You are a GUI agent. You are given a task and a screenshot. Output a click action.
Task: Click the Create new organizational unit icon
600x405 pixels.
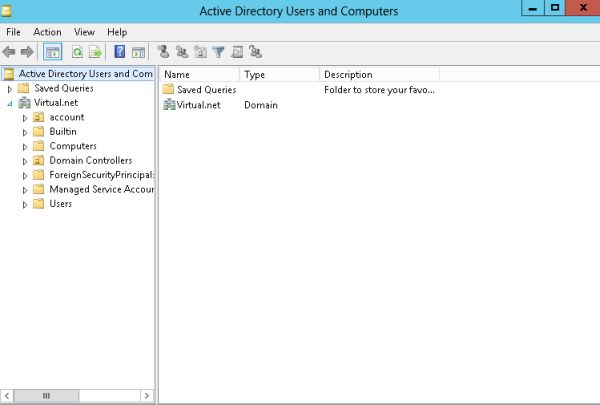coord(200,52)
